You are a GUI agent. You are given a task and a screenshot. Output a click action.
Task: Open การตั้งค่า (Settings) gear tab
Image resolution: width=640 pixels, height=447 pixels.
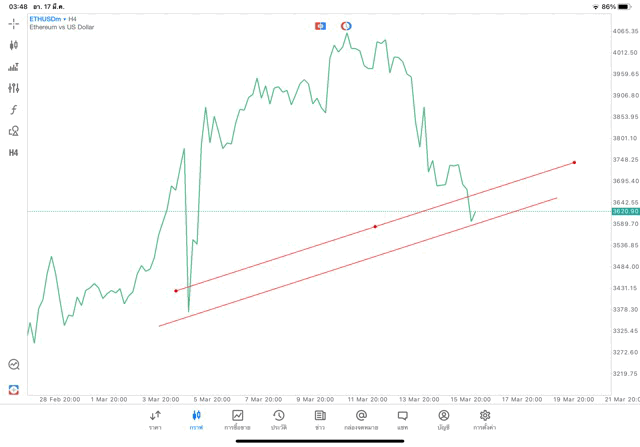point(485,420)
